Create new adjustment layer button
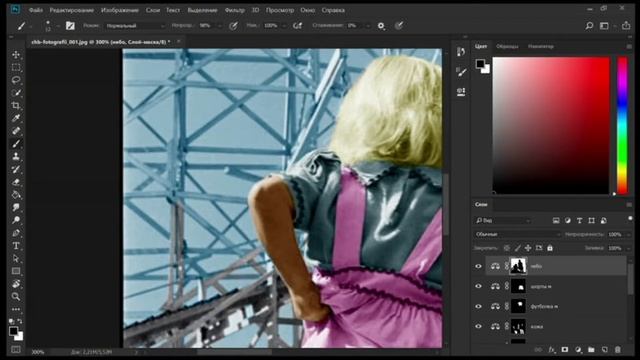The image size is (640, 360). [x=578, y=350]
